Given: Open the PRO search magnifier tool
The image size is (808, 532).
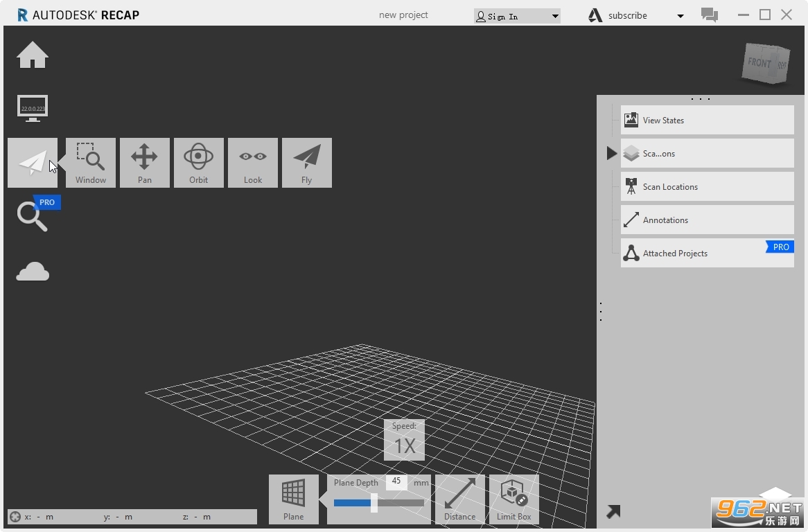Looking at the screenshot, I should (33, 216).
